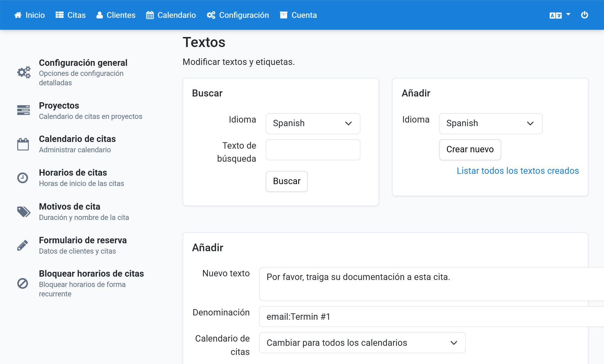Click 'Opciones de configuración detalladas' subtitle

click(x=81, y=78)
